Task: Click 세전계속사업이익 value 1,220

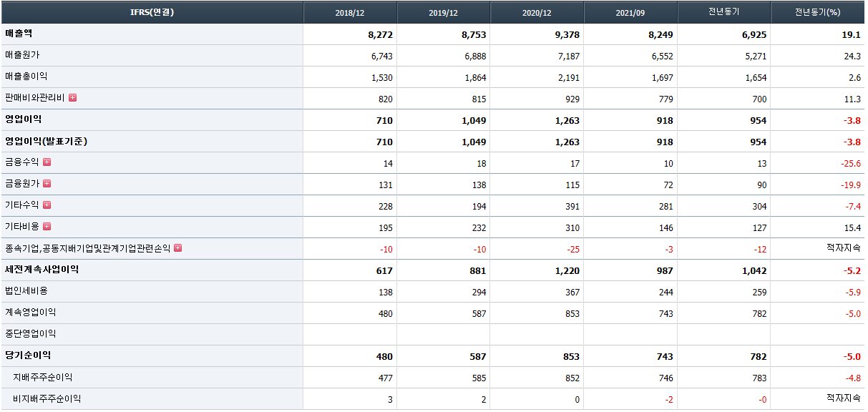Action: click(x=567, y=270)
